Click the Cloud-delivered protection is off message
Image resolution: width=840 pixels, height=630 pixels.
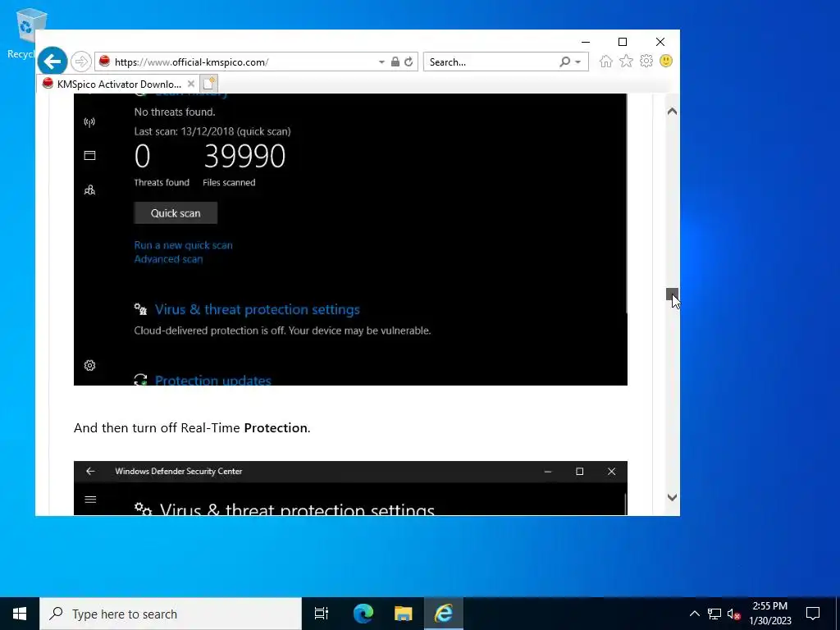tap(282, 331)
